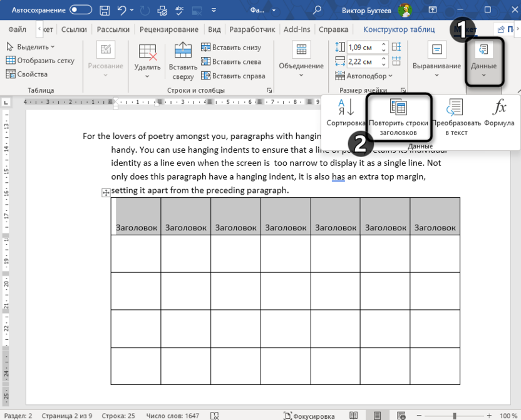Click the Ribbon Display Options icon
Screen dimensions: 521x420
tap(432, 9)
